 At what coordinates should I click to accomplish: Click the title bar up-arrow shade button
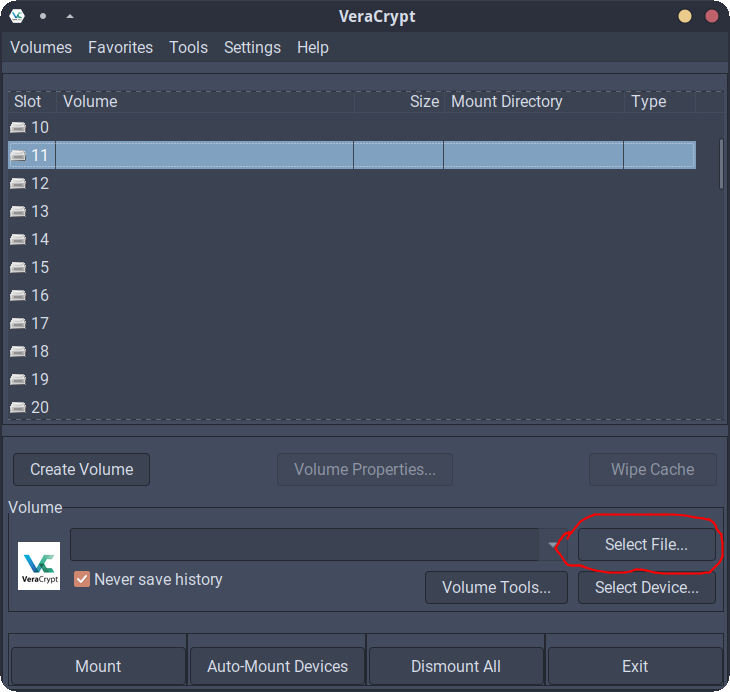[x=70, y=16]
